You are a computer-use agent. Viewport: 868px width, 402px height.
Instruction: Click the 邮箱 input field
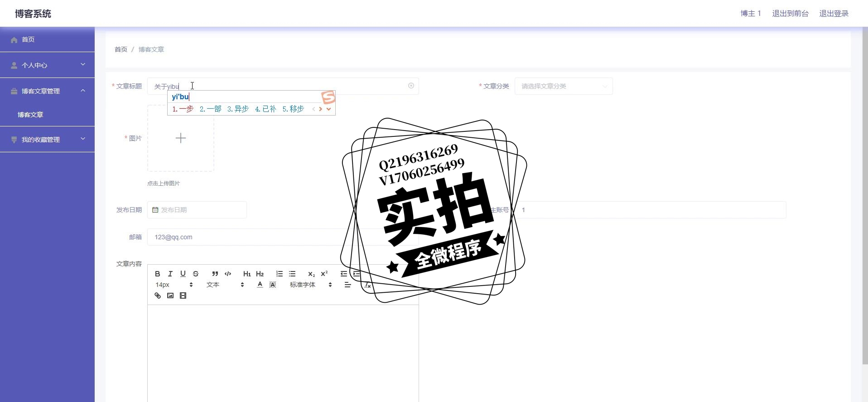[x=283, y=237]
